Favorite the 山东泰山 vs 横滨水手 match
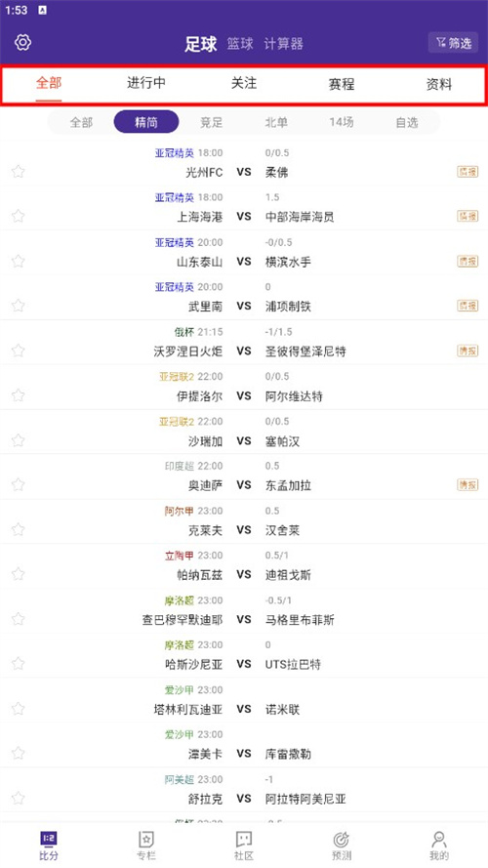Screen dimensions: 488x868 pos(19,261)
